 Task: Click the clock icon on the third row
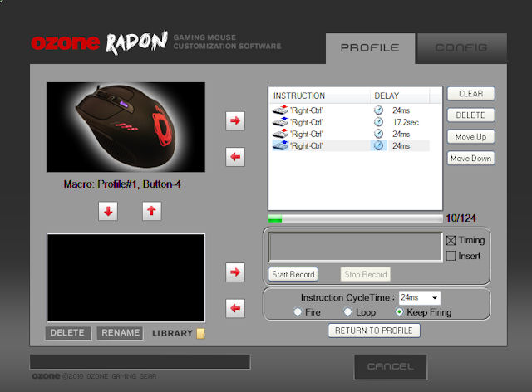[378, 134]
